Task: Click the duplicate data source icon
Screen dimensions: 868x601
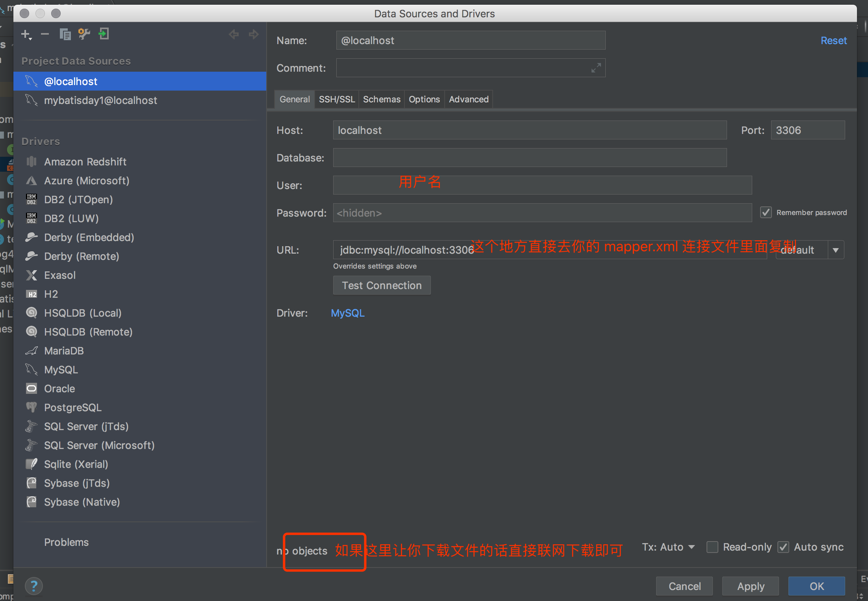Action: (x=65, y=34)
